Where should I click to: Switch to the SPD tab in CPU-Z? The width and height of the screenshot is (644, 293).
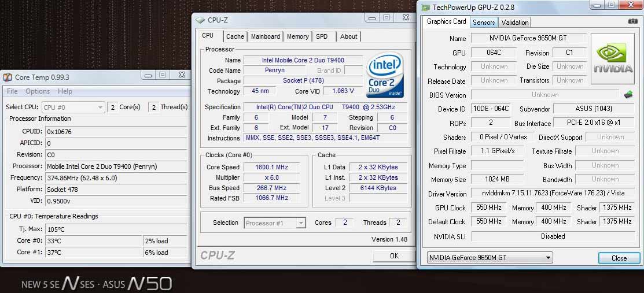322,36
